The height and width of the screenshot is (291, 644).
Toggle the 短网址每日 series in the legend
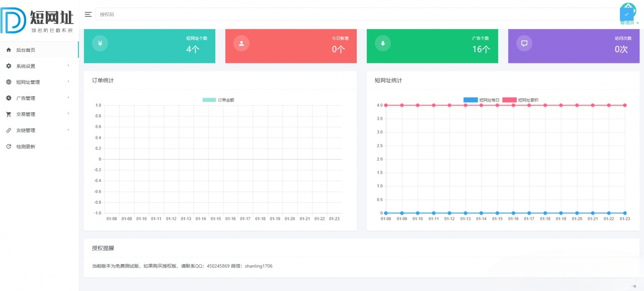[480, 100]
